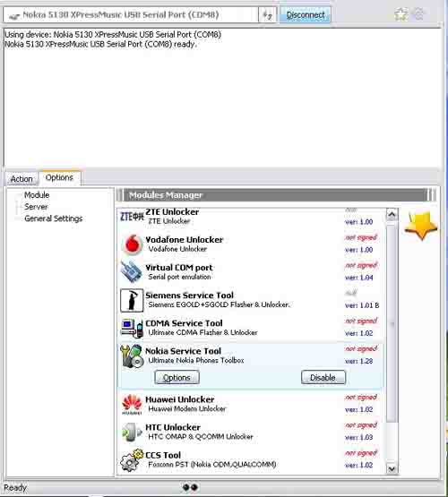Click the large yellow star icon

(421, 225)
